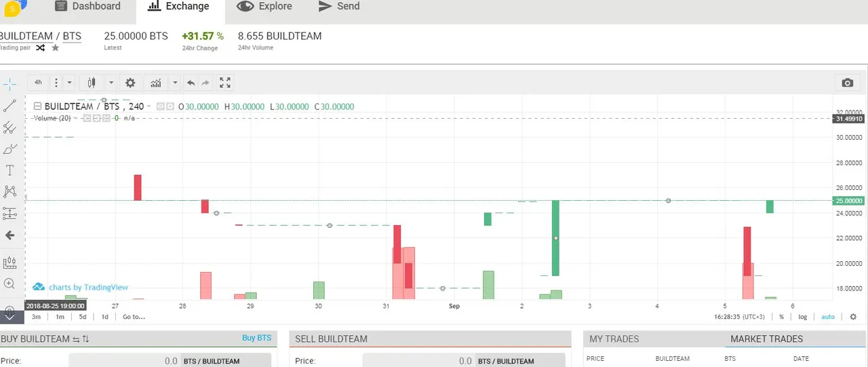The width and height of the screenshot is (868, 367).
Task: Open the Dashboard tab
Action: 88,7
